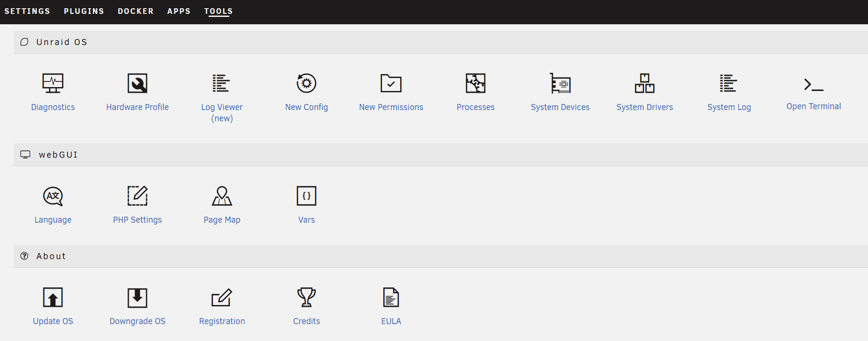This screenshot has height=341, width=868.
Task: Follow the EULA text link
Action: pos(391,321)
